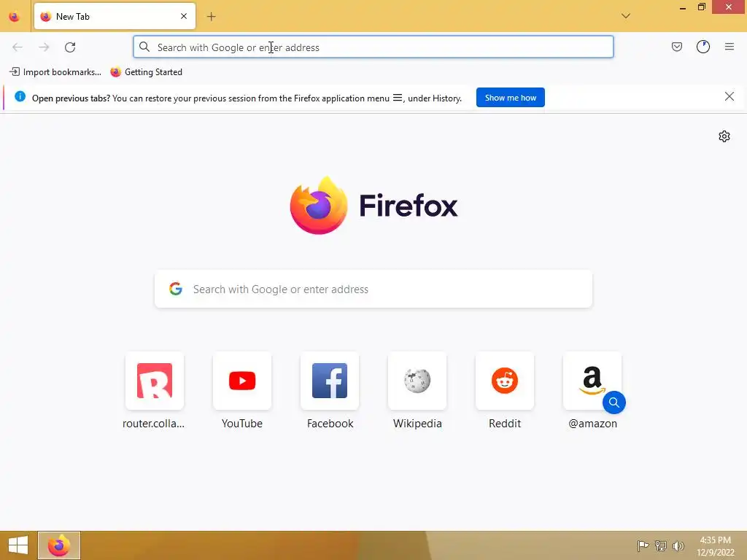
Task: Click the Google G icon in search box
Action: 176,289
